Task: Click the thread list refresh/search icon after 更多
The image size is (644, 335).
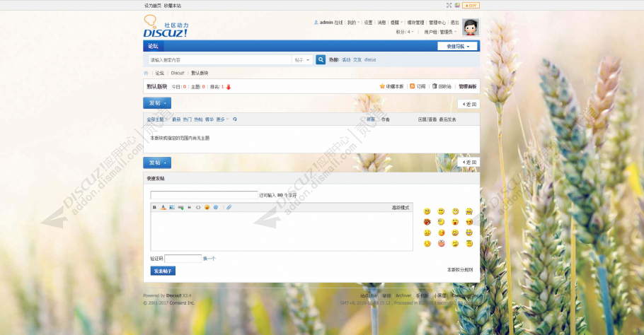Action: [234, 119]
